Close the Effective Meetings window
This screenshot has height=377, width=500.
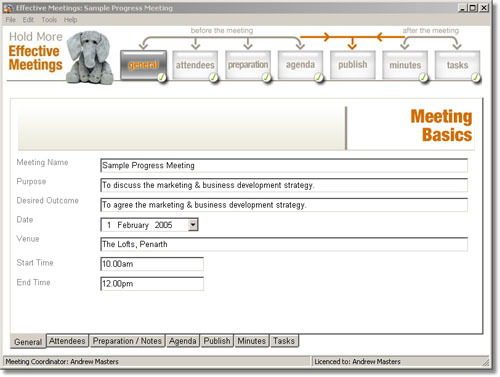coord(484,8)
